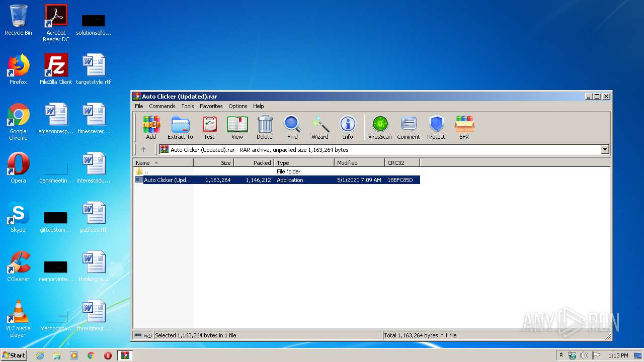Sort files by Packed column
The height and width of the screenshot is (362, 644).
pyautogui.click(x=254, y=163)
